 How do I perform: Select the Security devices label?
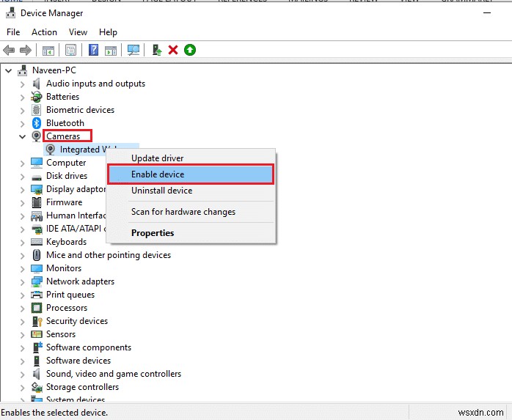click(77, 321)
